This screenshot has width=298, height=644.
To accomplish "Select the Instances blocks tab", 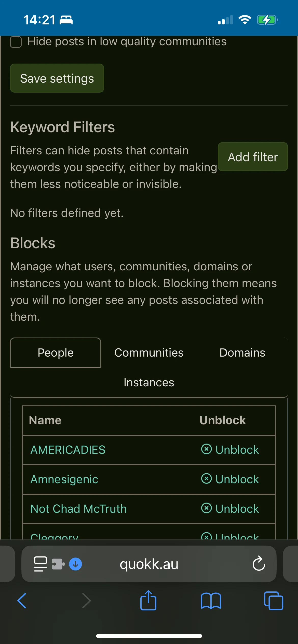I will [149, 383].
